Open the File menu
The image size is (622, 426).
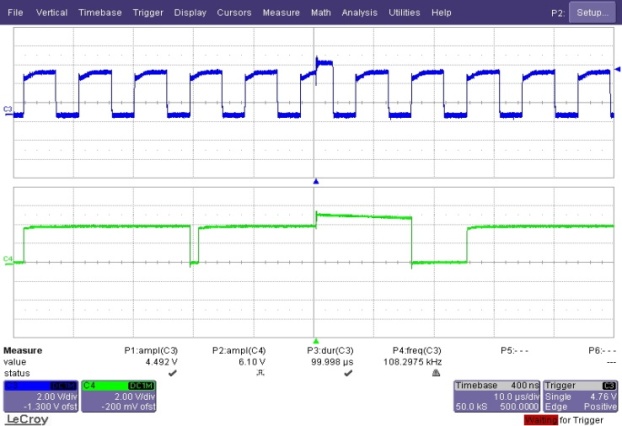point(15,12)
